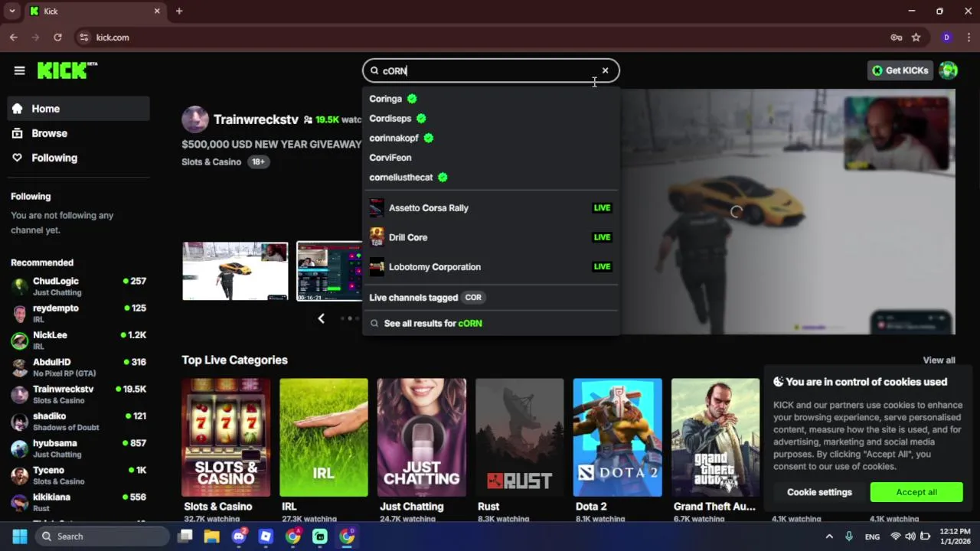Image resolution: width=980 pixels, height=551 pixels.
Task: Open the hamburger sidebar menu
Action: [19, 70]
